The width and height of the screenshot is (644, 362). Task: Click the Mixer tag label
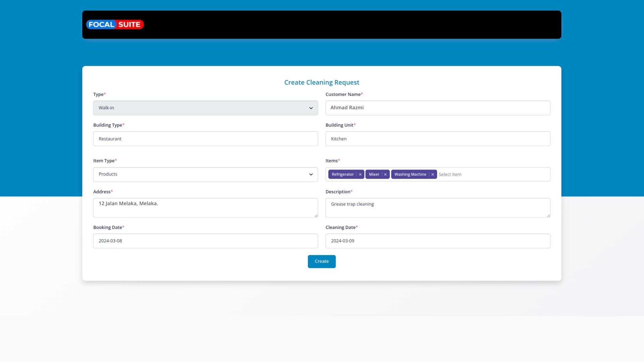[x=374, y=175]
